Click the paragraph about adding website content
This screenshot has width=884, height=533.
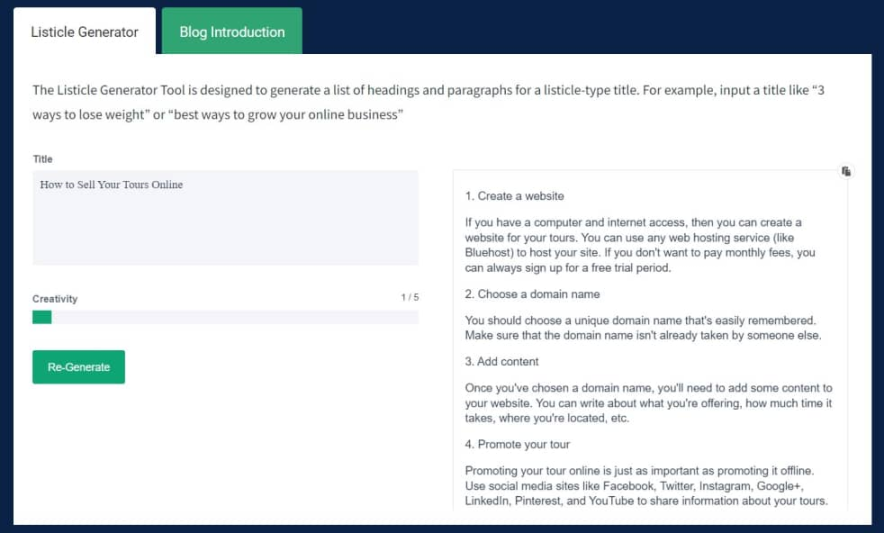pos(648,403)
